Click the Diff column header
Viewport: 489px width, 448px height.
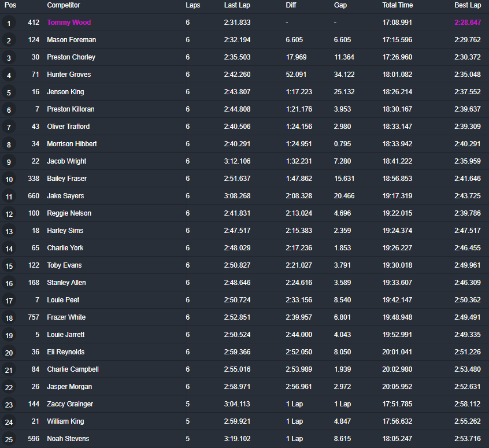click(x=291, y=5)
